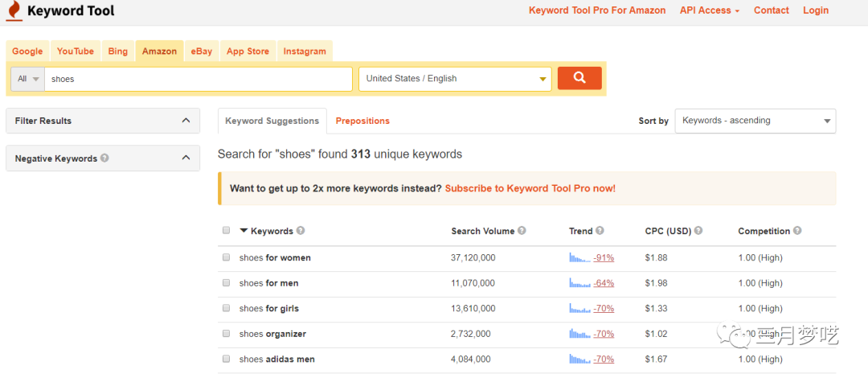Switch to the eBay tab
Screen dimensions: 868x374
pos(202,51)
